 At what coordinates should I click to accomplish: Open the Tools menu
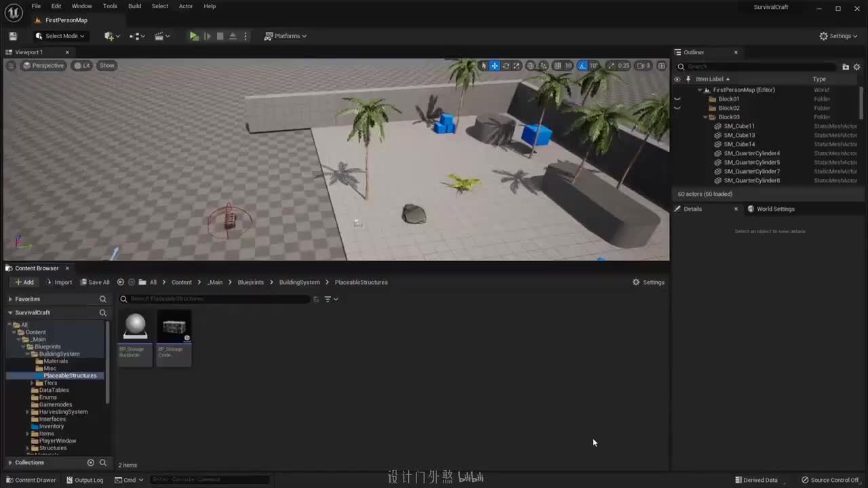point(110,6)
